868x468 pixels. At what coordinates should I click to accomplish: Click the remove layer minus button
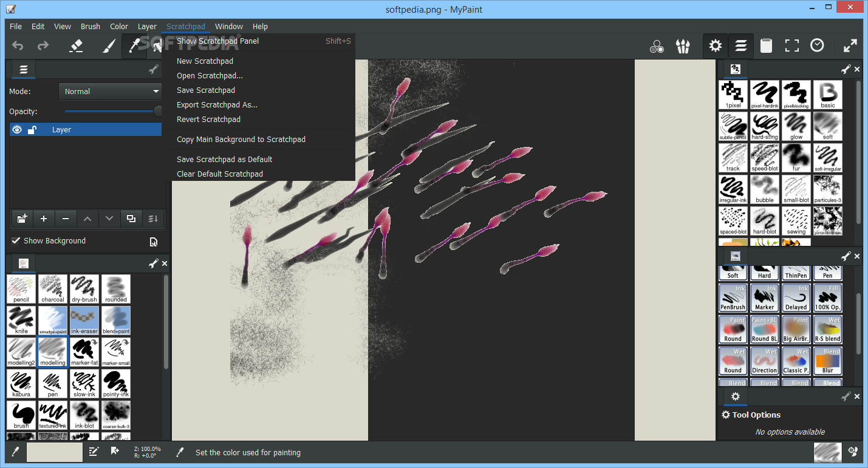pos(66,219)
